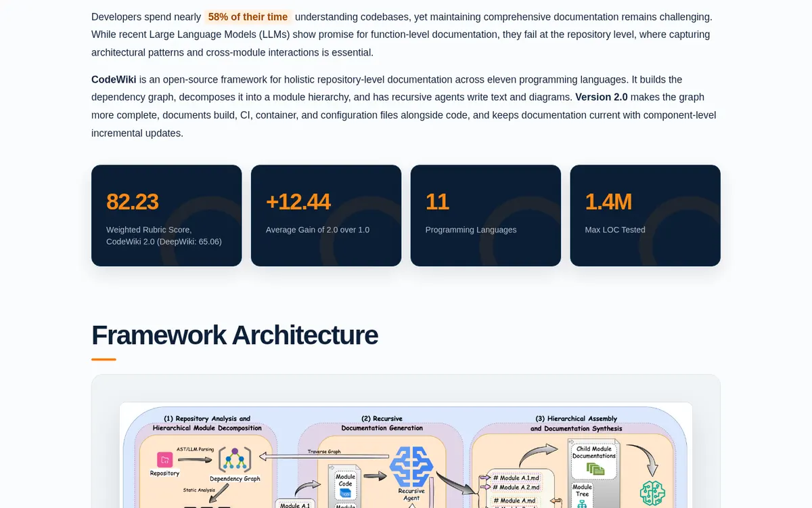812x508 pixels.
Task: Click the 'Static Analysis' label
Action: 199,490
